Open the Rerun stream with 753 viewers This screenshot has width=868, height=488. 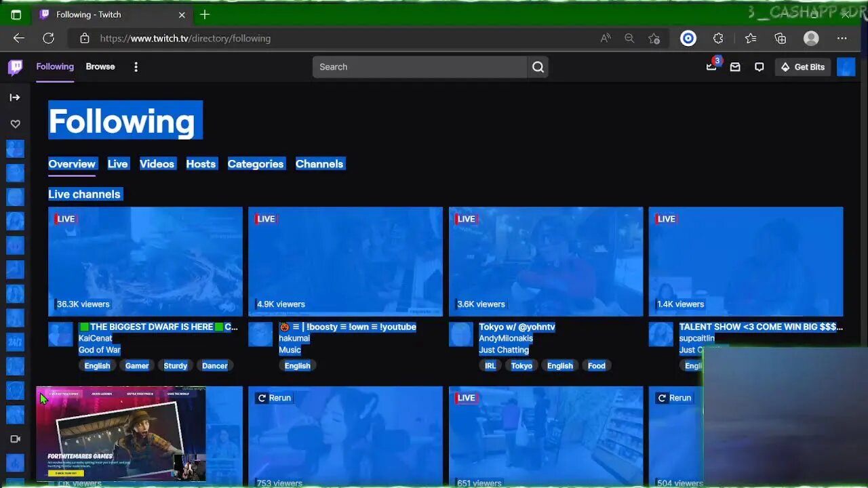click(345, 437)
